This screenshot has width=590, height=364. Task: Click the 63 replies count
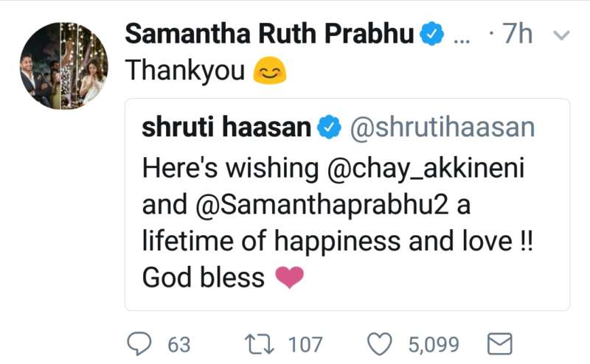coord(179,344)
